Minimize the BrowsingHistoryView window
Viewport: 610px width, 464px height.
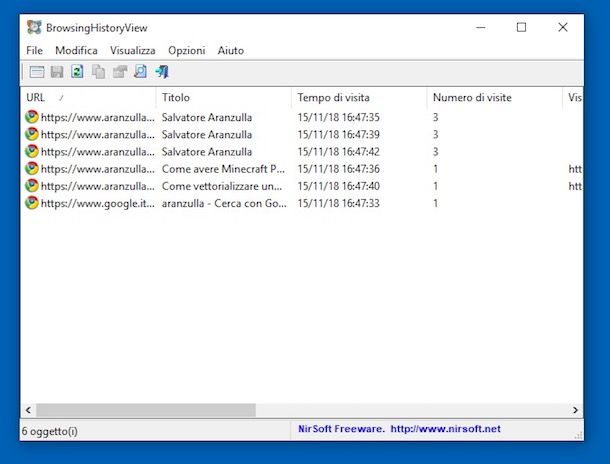tap(481, 27)
